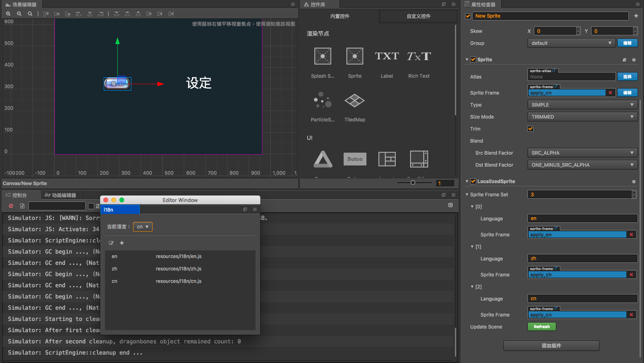Adjust the widget library zoom slider
This screenshot has height=363, width=644.
[x=413, y=183]
